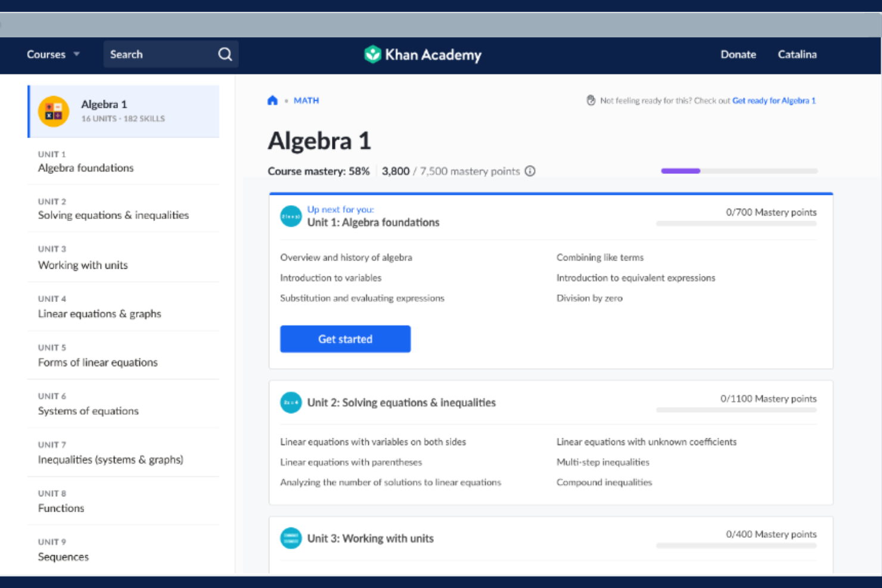882x588 pixels.
Task: Open 'Unit 3: Working with units' card title
Action: point(371,539)
